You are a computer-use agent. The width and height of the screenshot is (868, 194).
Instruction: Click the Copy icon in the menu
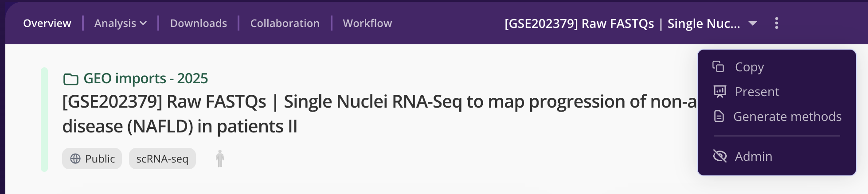point(718,67)
